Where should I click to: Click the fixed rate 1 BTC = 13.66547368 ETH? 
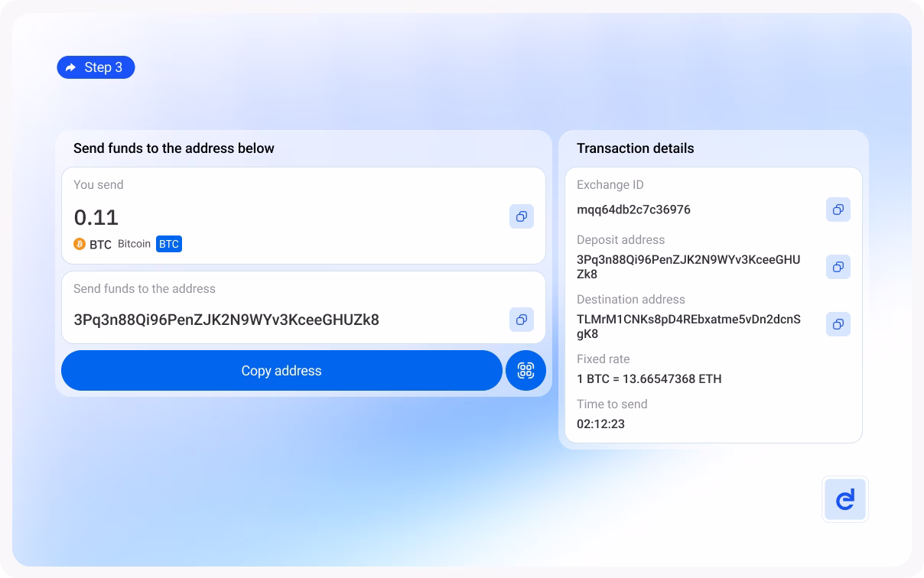[x=649, y=379]
